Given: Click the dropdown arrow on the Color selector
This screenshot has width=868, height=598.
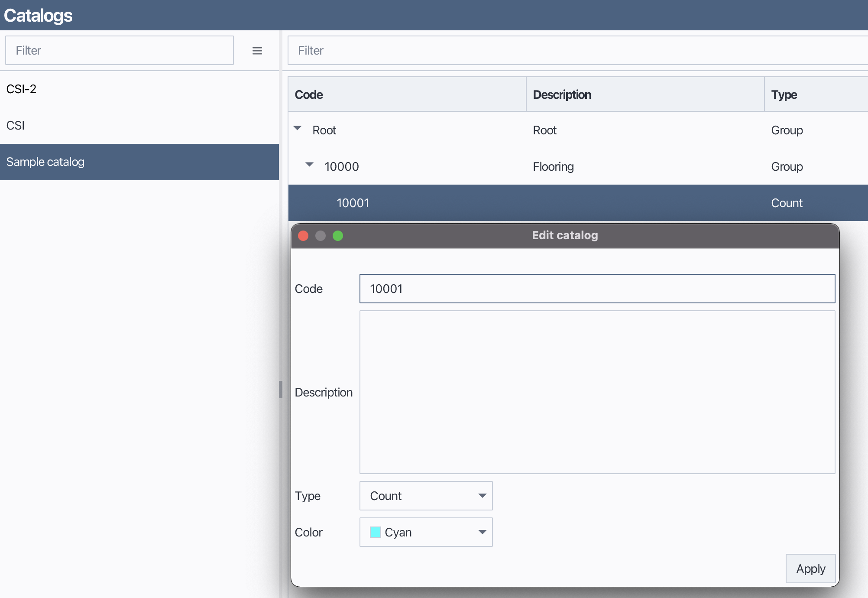Looking at the screenshot, I should 482,532.
